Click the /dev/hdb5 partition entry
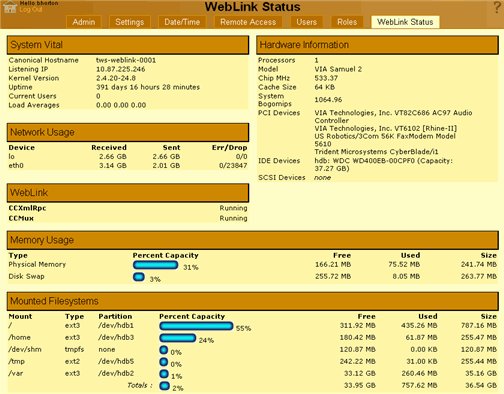This screenshot has height=394, width=504. click(116, 362)
